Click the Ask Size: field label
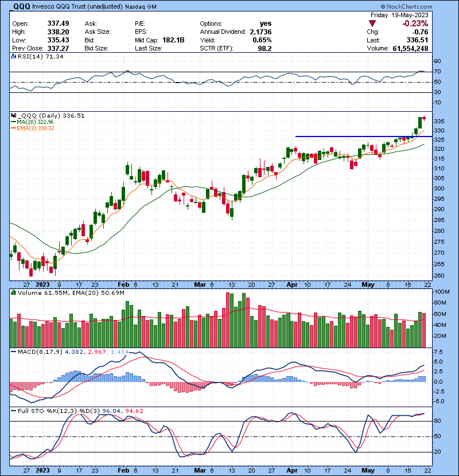This screenshot has width=459, height=476. click(98, 32)
